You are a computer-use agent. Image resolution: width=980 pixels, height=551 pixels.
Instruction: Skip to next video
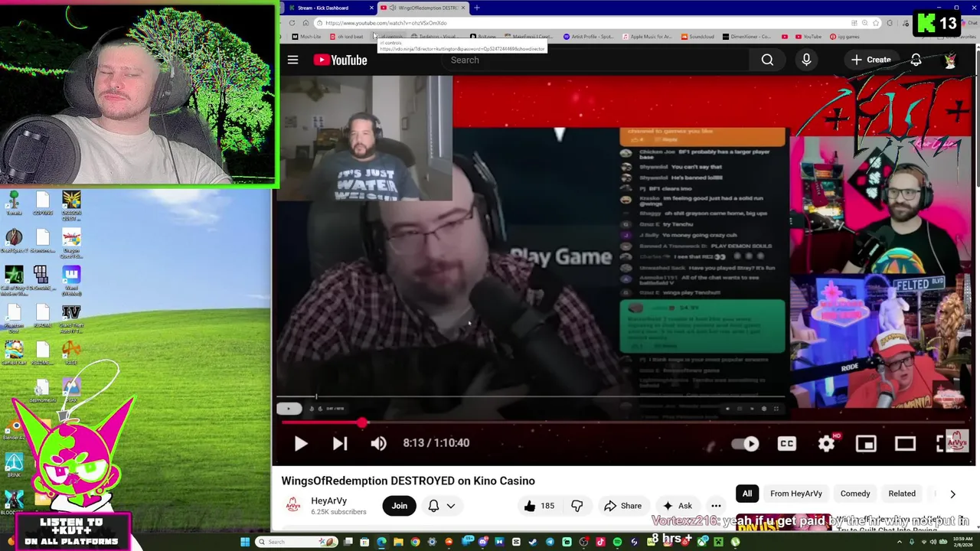[340, 443]
